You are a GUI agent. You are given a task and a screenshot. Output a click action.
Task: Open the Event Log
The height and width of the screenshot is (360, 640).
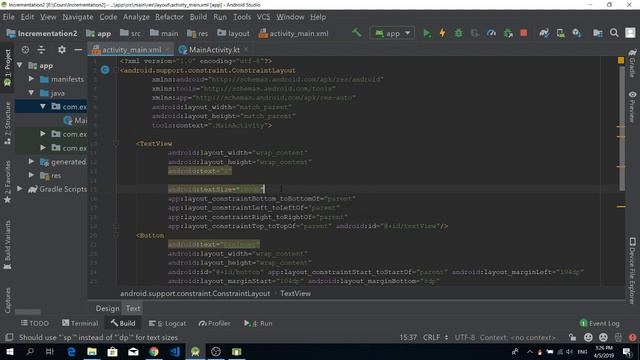[600, 323]
